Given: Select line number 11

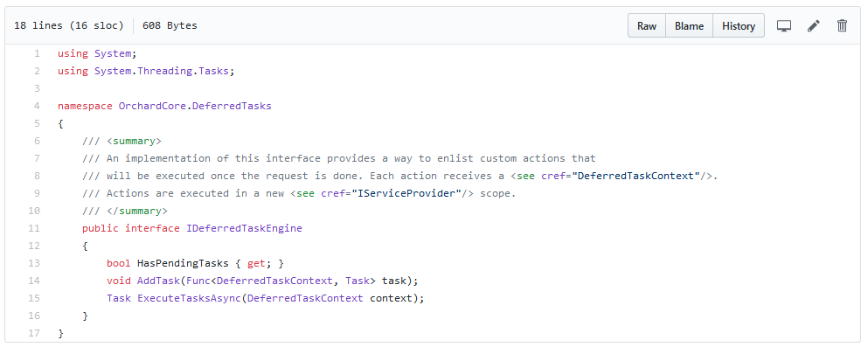Looking at the screenshot, I should pyautogui.click(x=34, y=228).
